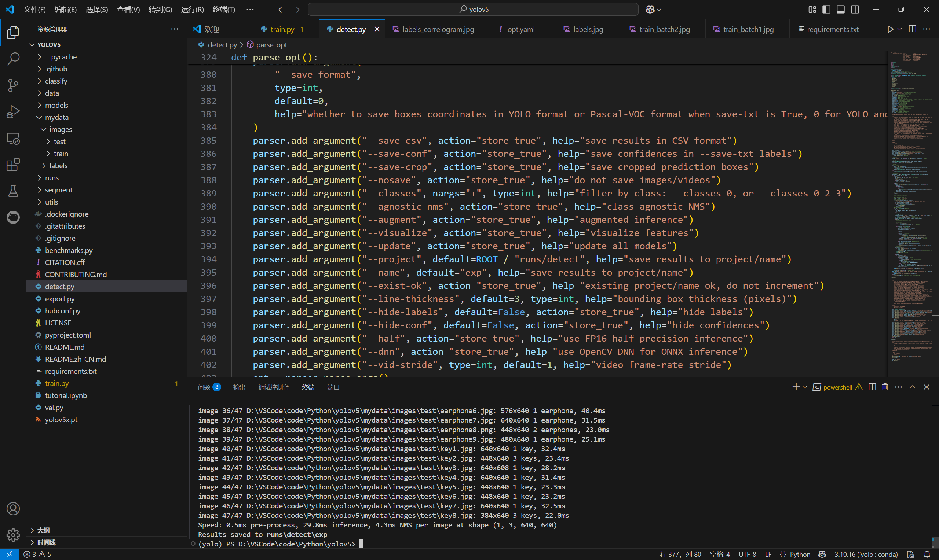Open the Manage gear menu
Image resolution: width=939 pixels, height=560 pixels.
point(13,535)
